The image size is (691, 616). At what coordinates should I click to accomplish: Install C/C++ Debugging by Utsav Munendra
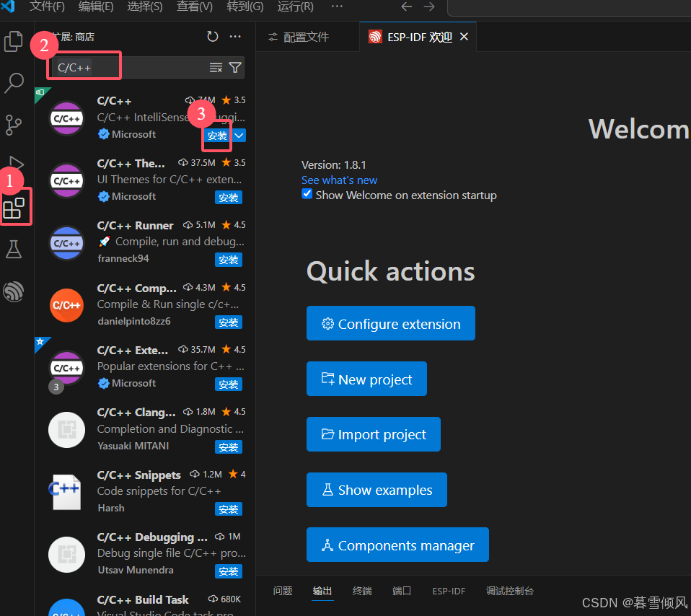[228, 571]
